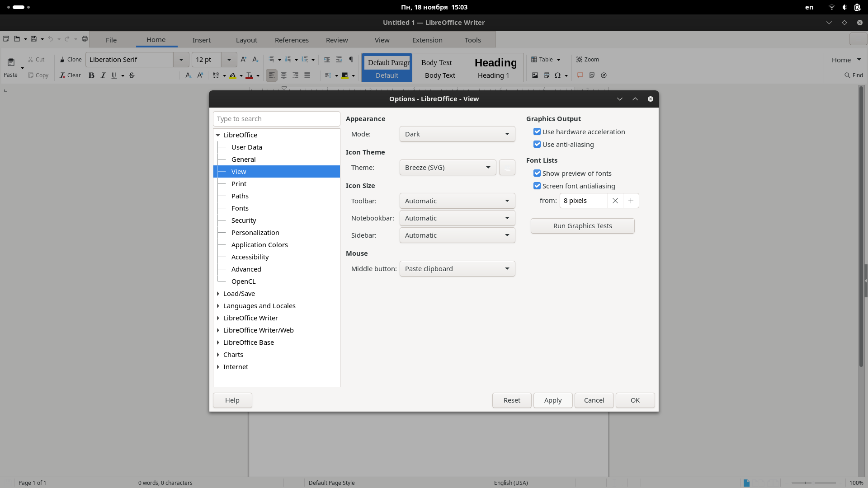The width and height of the screenshot is (868, 488).
Task: Open the Review ribbon tab
Action: [337, 40]
